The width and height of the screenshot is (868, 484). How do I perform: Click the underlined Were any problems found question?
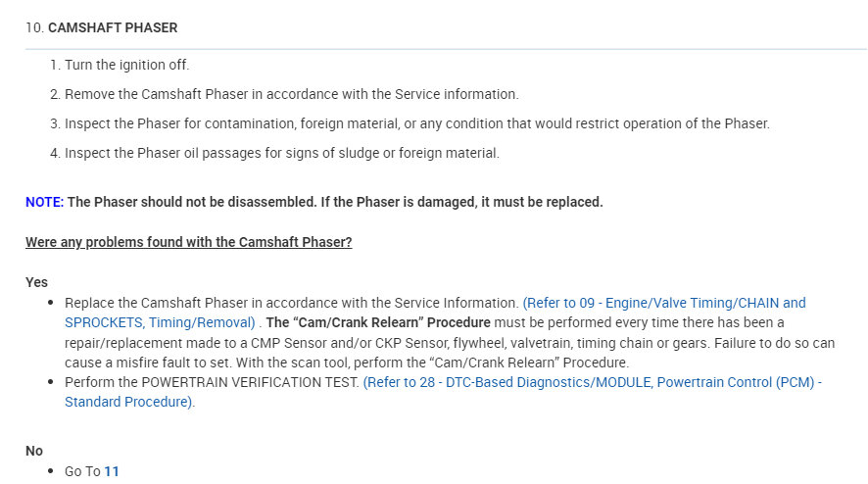tap(188, 242)
